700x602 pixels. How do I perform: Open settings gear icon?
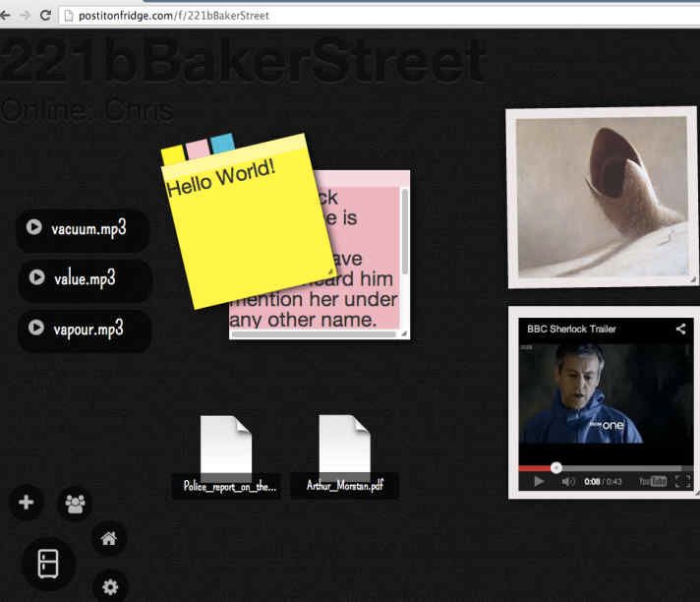click(110, 587)
